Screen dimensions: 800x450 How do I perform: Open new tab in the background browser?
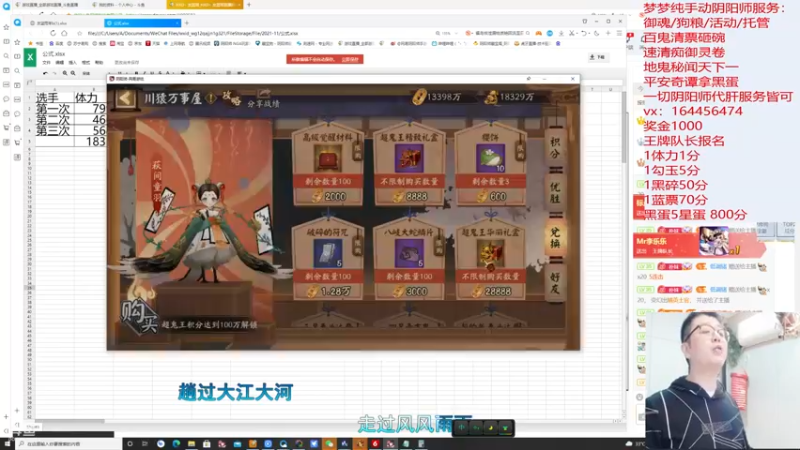[249, 5]
